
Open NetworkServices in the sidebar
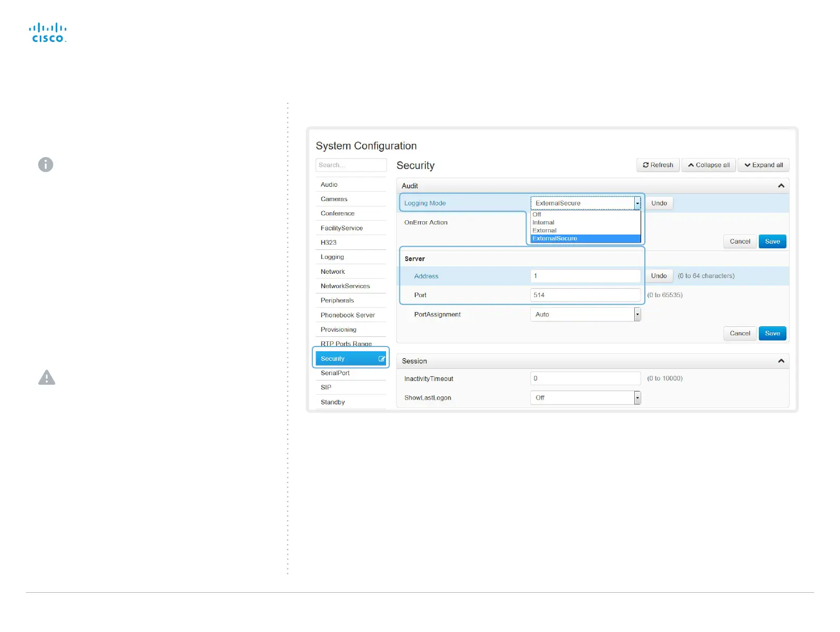click(345, 286)
